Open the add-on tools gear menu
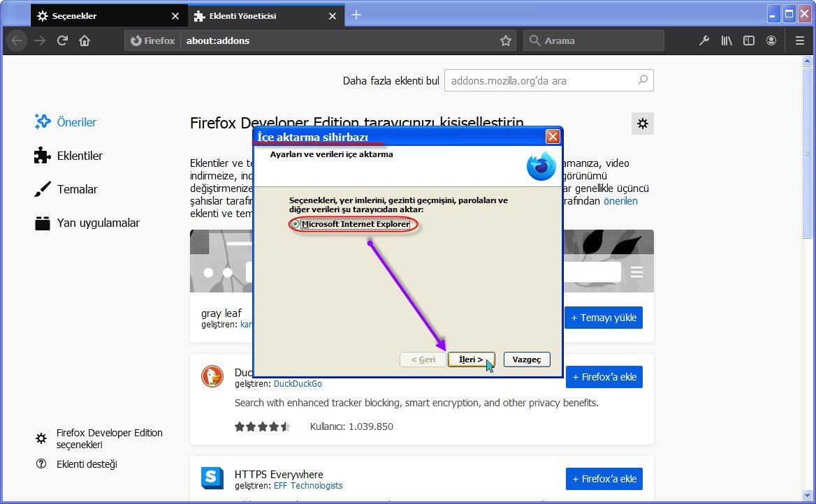The width and height of the screenshot is (816, 504). pyautogui.click(x=643, y=124)
